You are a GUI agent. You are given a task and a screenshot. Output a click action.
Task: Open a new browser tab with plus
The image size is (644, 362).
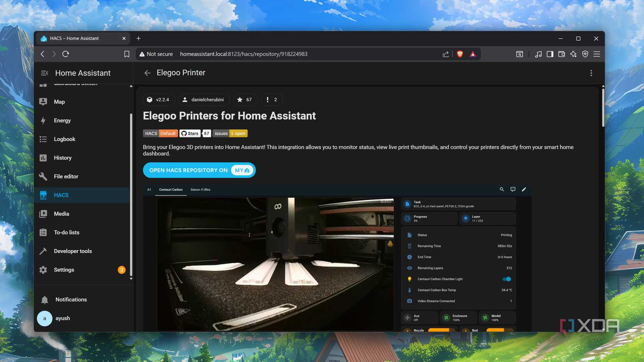pos(138,38)
